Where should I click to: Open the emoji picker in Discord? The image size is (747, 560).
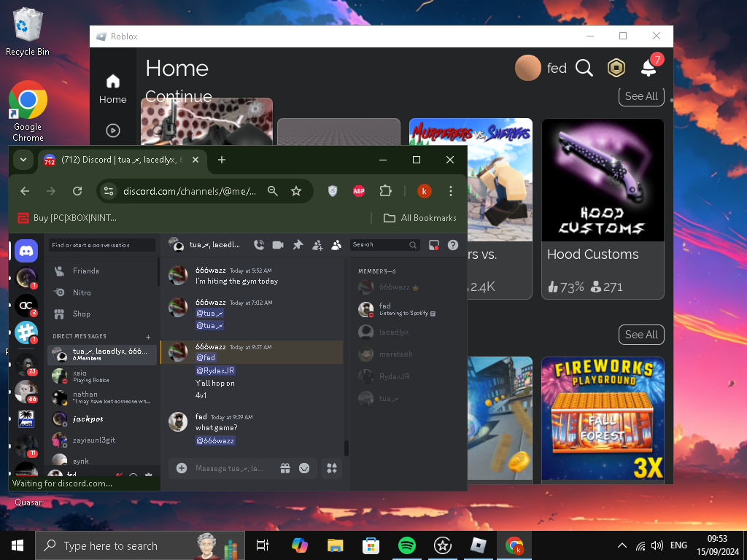[304, 468]
